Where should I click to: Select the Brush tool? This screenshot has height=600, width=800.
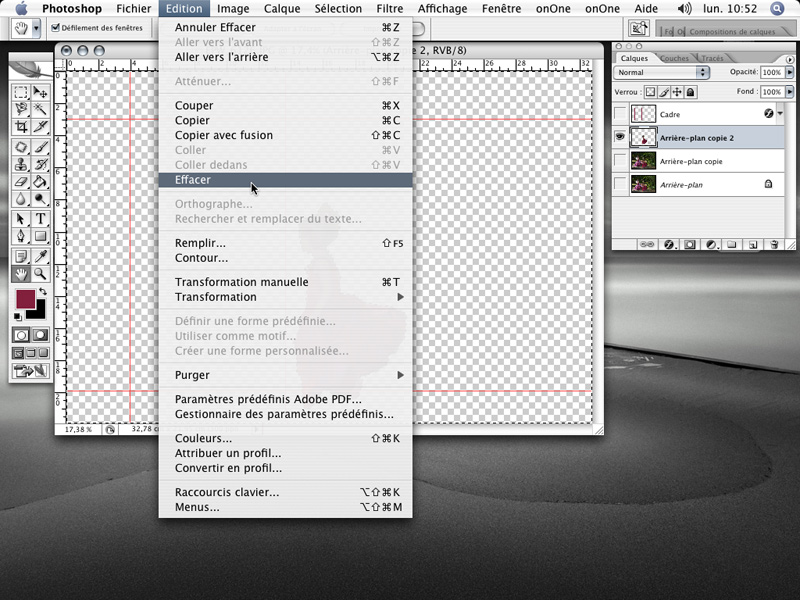(40, 147)
